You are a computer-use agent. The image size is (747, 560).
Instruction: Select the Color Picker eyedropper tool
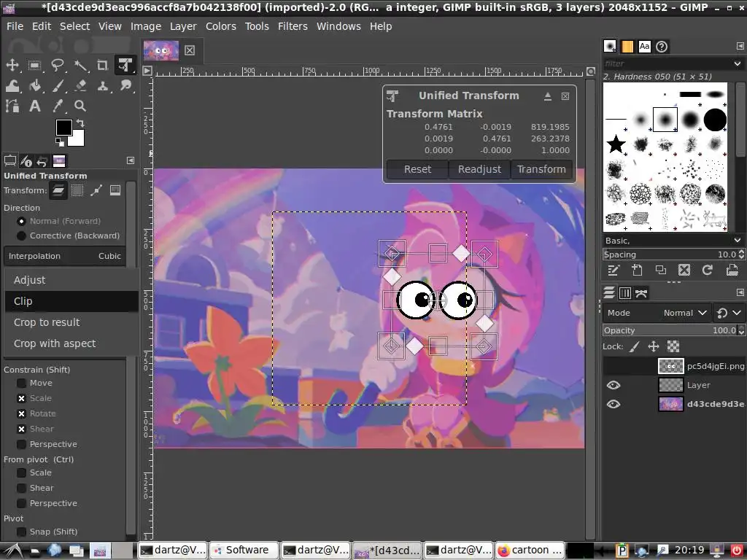pyautogui.click(x=58, y=106)
